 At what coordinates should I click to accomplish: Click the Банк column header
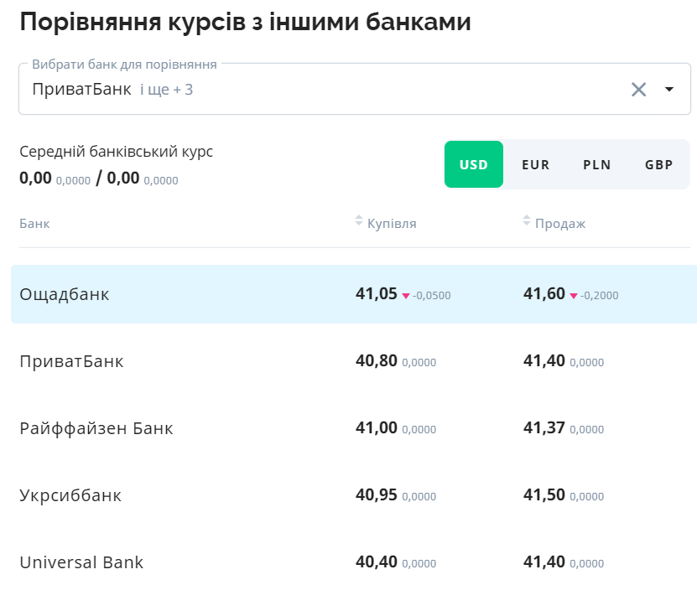(x=34, y=223)
